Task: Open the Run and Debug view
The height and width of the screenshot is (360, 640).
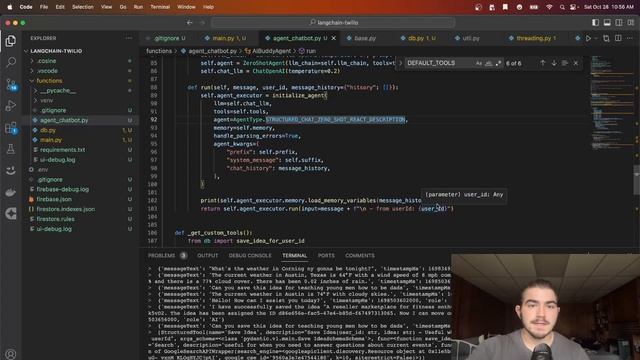Action: [x=11, y=106]
